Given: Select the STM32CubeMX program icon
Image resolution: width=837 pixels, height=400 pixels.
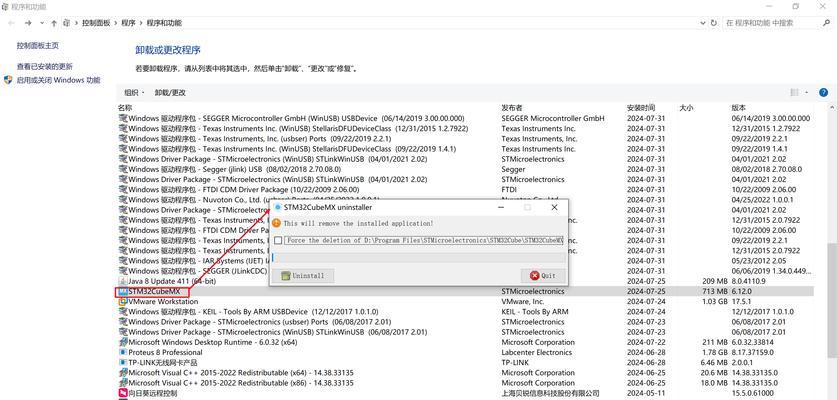Looking at the screenshot, I should (x=123, y=292).
